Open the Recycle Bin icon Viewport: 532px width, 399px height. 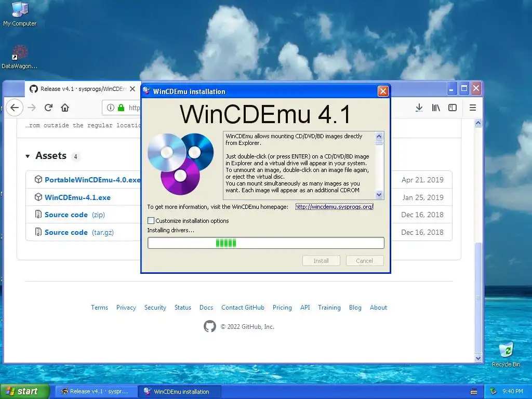[506, 354]
